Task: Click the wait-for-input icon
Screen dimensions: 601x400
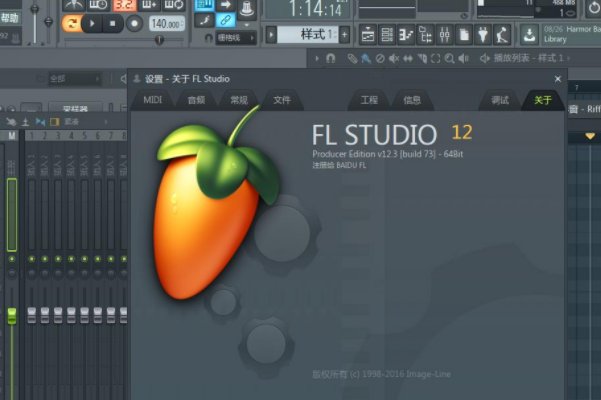Action: point(99,5)
